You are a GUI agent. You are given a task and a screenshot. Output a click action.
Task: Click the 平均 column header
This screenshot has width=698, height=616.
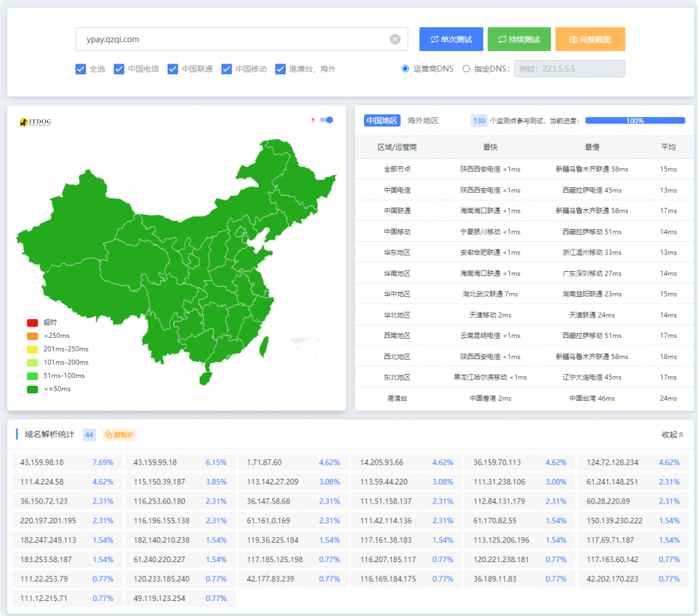(668, 147)
